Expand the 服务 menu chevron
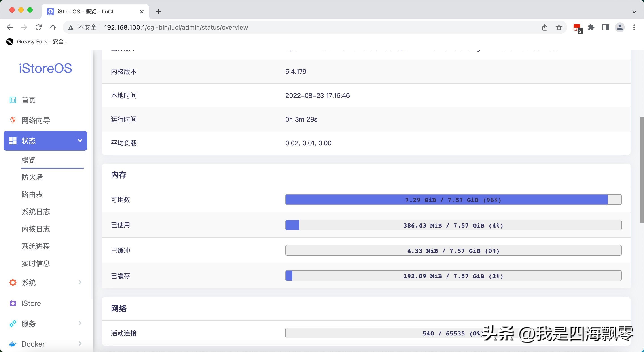 (x=80, y=323)
